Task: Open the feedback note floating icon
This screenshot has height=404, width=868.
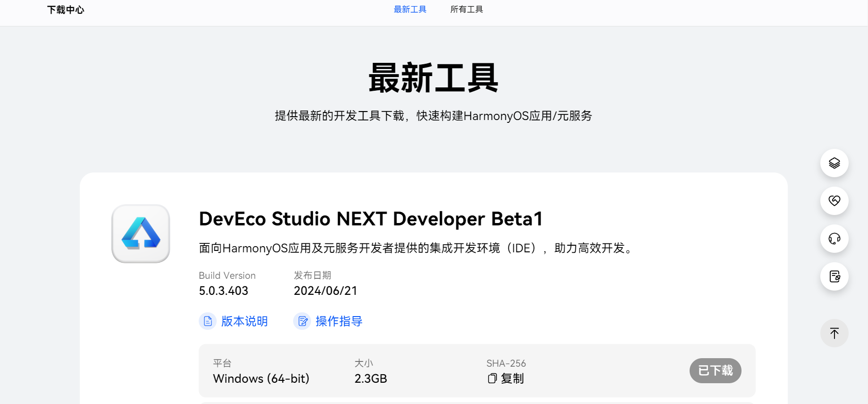Action: tap(834, 276)
